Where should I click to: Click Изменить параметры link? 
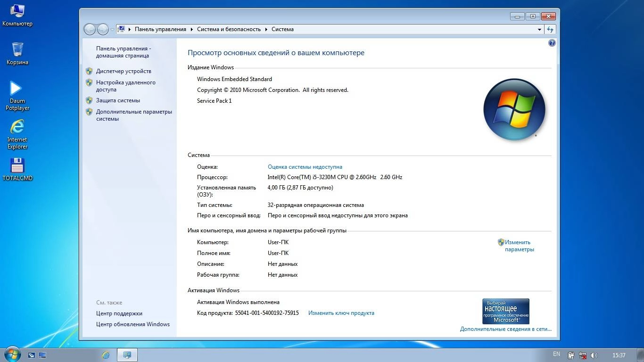pyautogui.click(x=519, y=246)
